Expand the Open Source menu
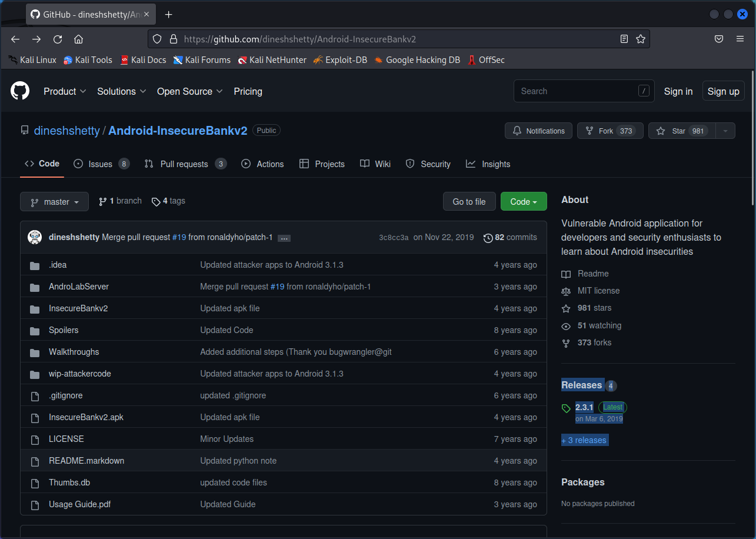This screenshot has width=756, height=539. point(189,91)
